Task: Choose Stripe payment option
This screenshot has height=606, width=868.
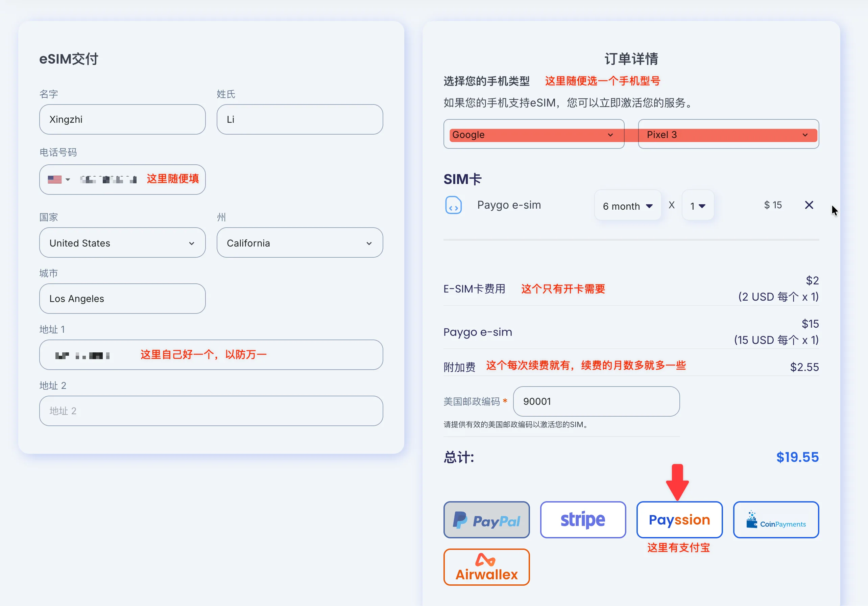Action: (583, 520)
